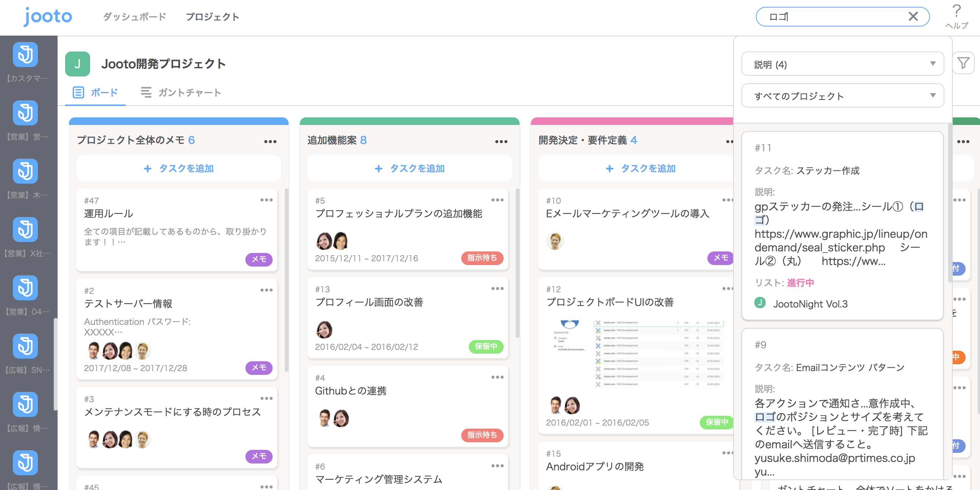
Task: Open search result #11 ステッカー作成
Action: click(842, 226)
